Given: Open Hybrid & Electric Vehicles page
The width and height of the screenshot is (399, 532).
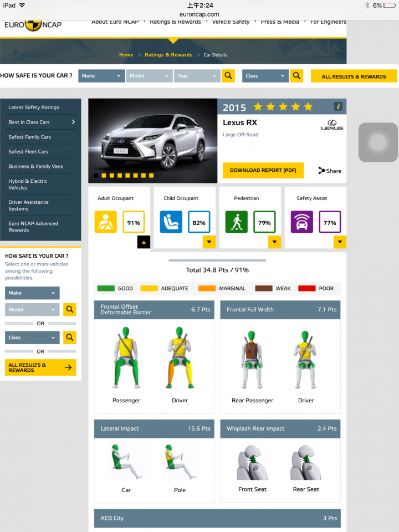Looking at the screenshot, I should 28,184.
